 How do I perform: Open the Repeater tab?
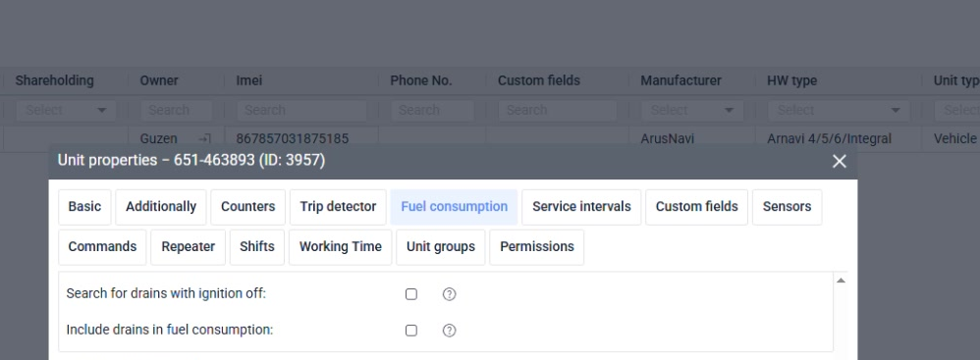(188, 246)
